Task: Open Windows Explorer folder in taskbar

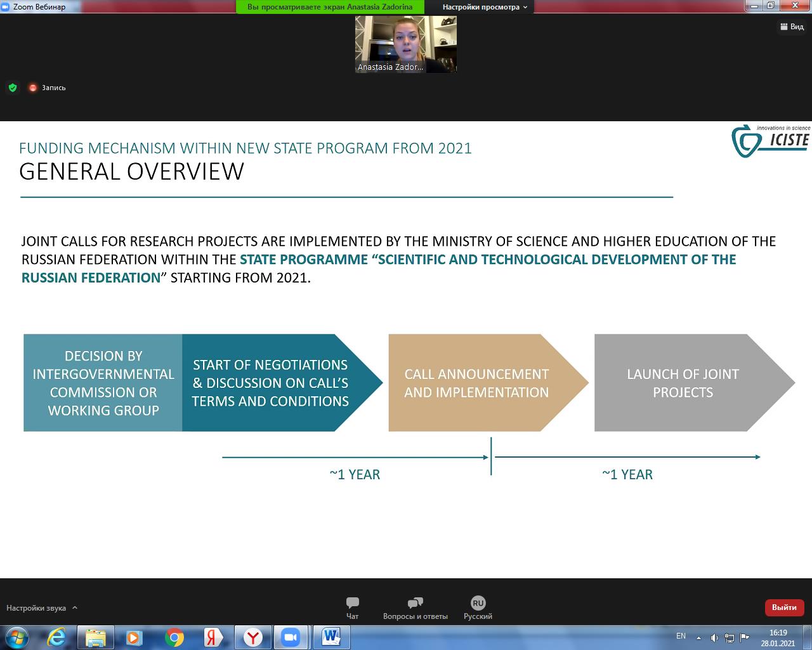Action: 95,637
